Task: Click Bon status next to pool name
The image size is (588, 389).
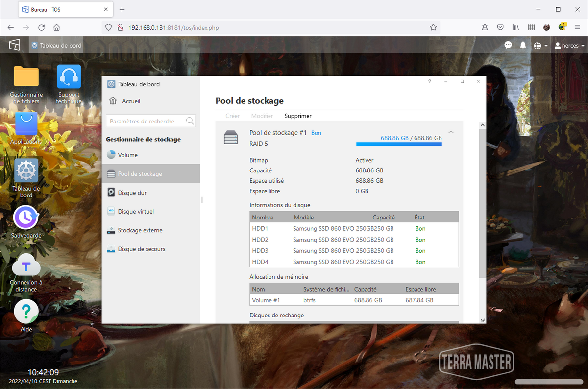Action: pos(317,133)
